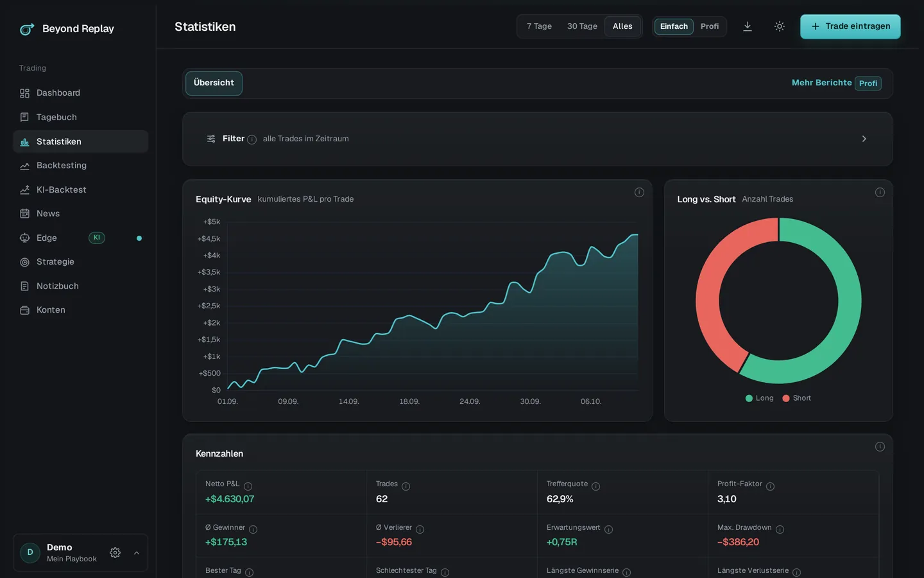
Task: Click the Trade eintragen button
Action: (850, 26)
